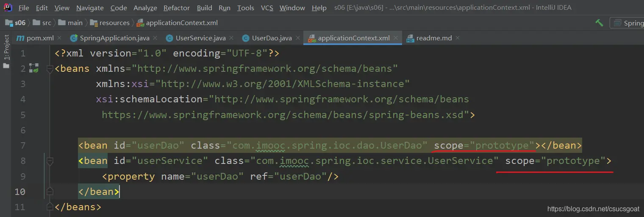
Task: Click the closing </bean> tag on line 10
Action: (99, 192)
